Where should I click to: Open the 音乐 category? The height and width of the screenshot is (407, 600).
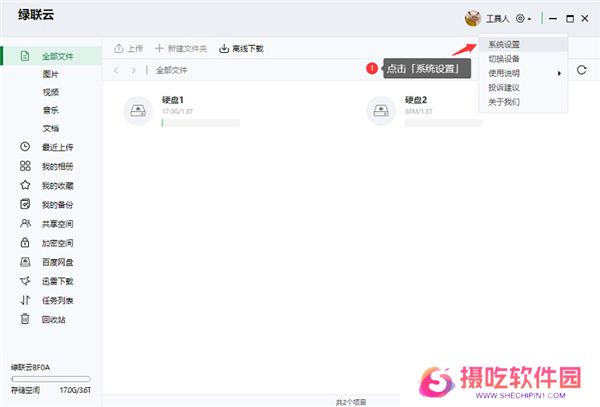[x=51, y=111]
